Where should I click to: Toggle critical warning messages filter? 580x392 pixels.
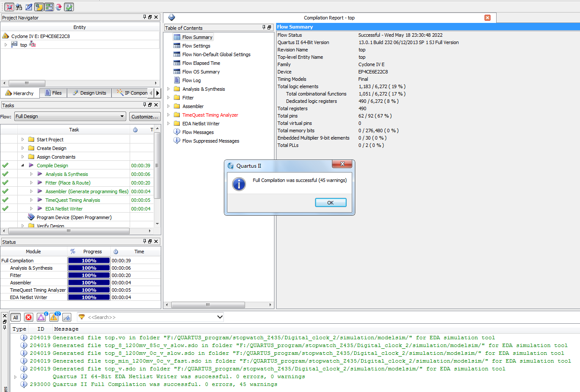(41, 317)
